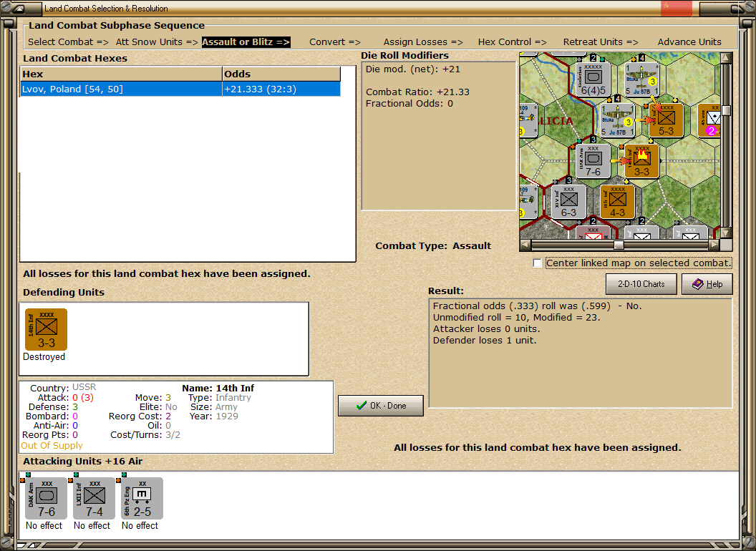Enable center linked map on selected combat
This screenshot has width=756, height=551.
click(538, 263)
